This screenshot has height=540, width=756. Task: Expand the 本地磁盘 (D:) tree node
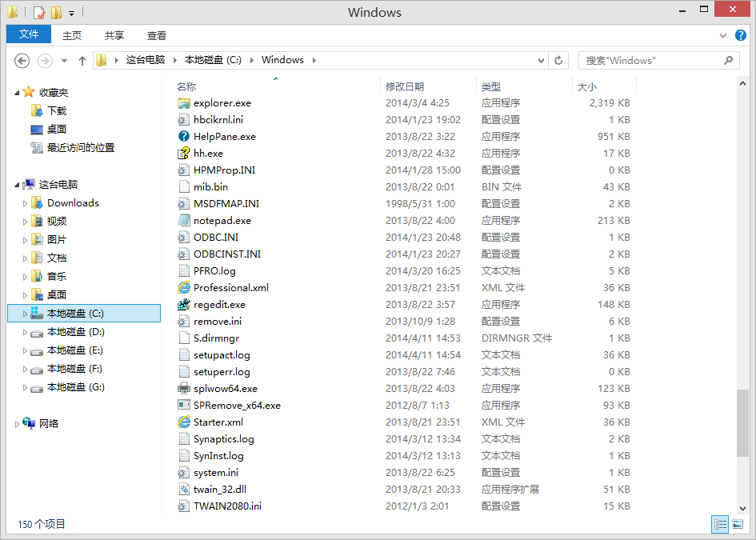pyautogui.click(x=25, y=332)
